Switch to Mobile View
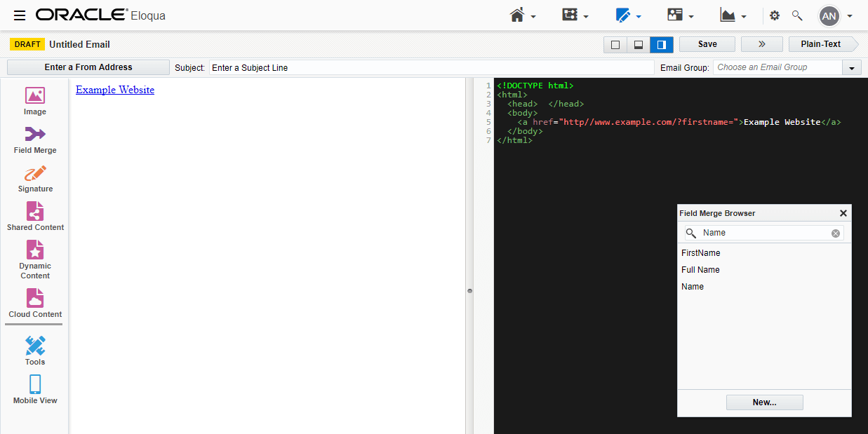This screenshot has height=434, width=868. pos(34,390)
